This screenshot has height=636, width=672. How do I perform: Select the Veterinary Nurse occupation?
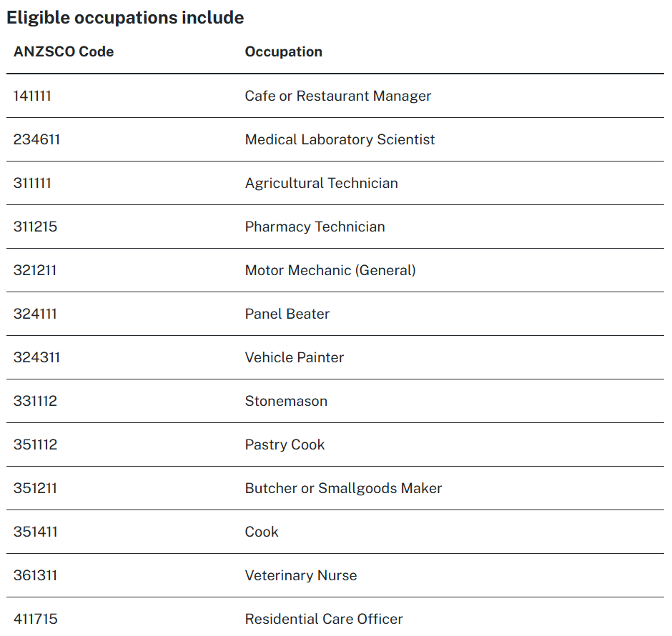(x=300, y=575)
